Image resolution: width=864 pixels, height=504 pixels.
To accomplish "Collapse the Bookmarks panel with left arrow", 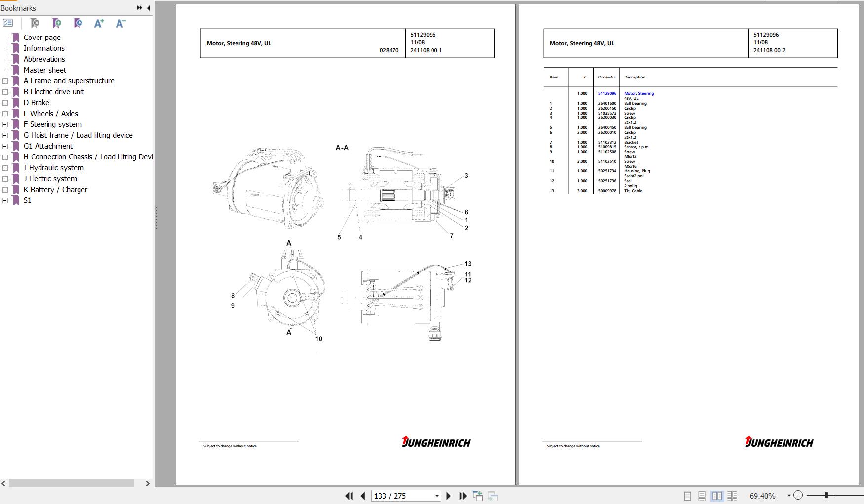I will (x=148, y=8).
